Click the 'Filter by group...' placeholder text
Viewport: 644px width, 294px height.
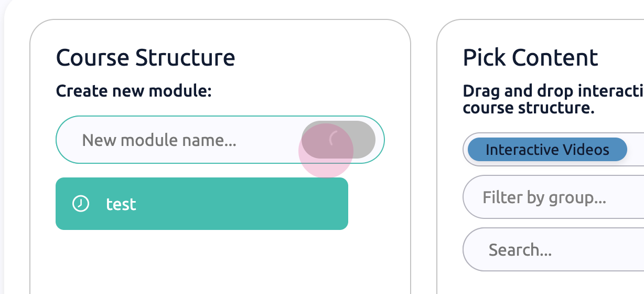(544, 197)
